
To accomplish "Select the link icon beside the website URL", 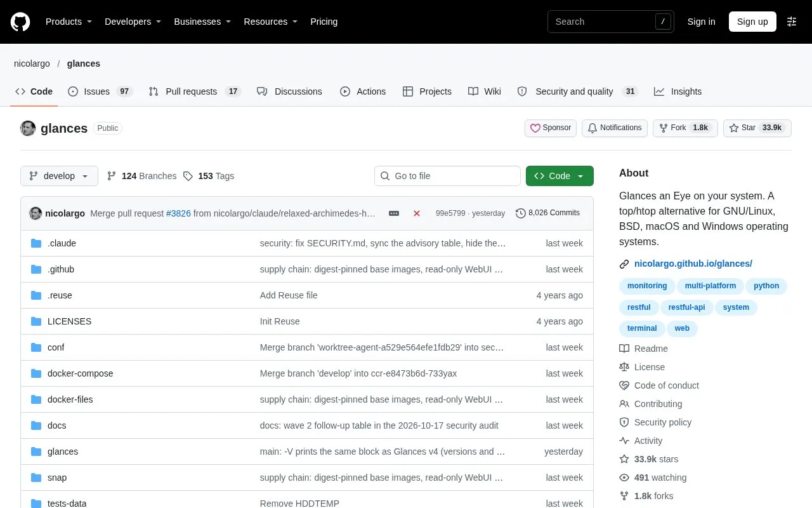I will (x=624, y=264).
